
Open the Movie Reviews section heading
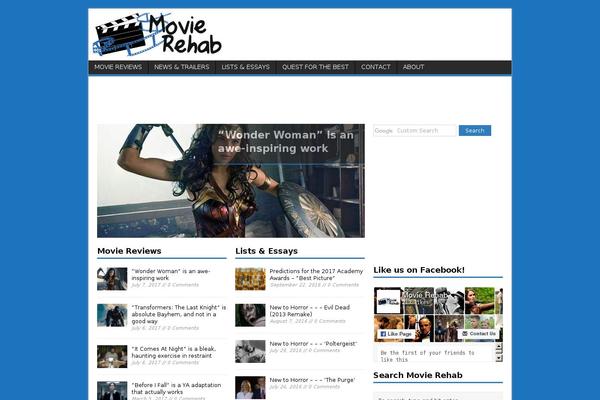tap(129, 251)
